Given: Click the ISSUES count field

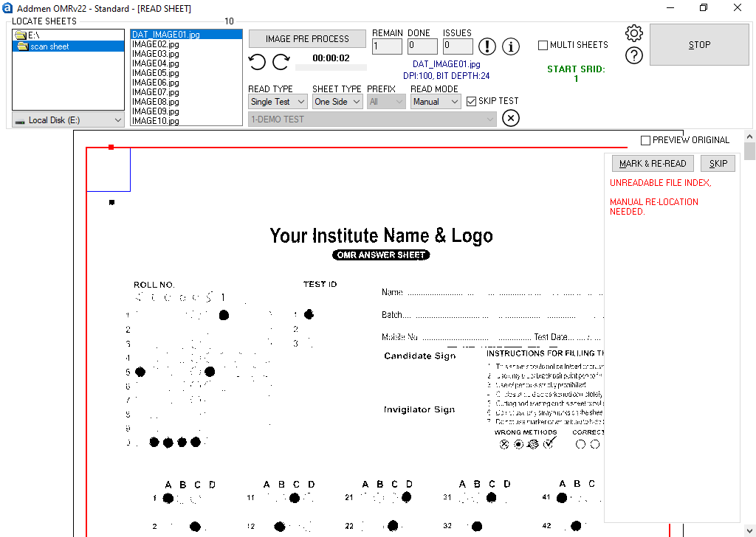Looking at the screenshot, I should [458, 46].
